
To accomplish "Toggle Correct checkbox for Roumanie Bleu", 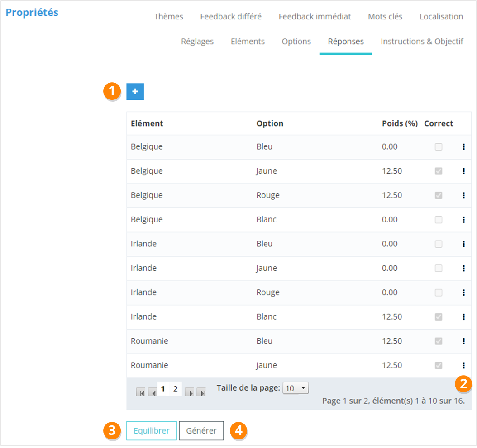I will (438, 341).
